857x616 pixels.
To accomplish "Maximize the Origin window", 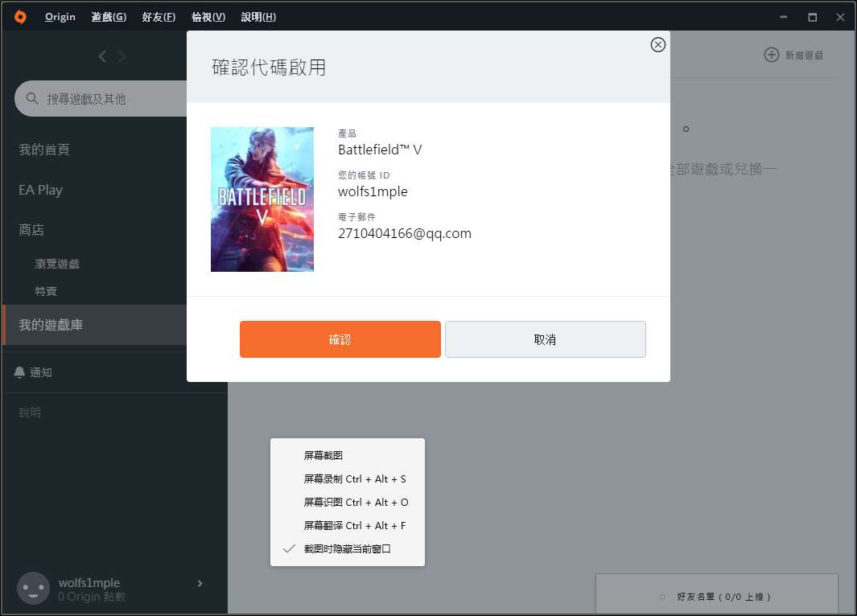I will click(x=812, y=17).
